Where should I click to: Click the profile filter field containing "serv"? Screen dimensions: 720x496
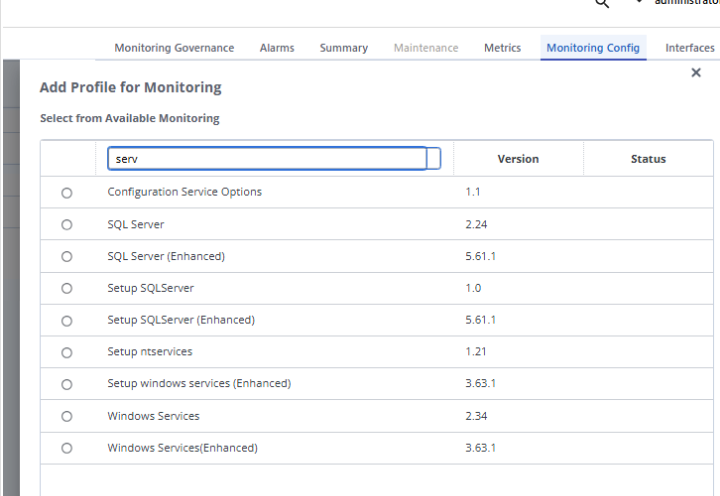[266, 159]
